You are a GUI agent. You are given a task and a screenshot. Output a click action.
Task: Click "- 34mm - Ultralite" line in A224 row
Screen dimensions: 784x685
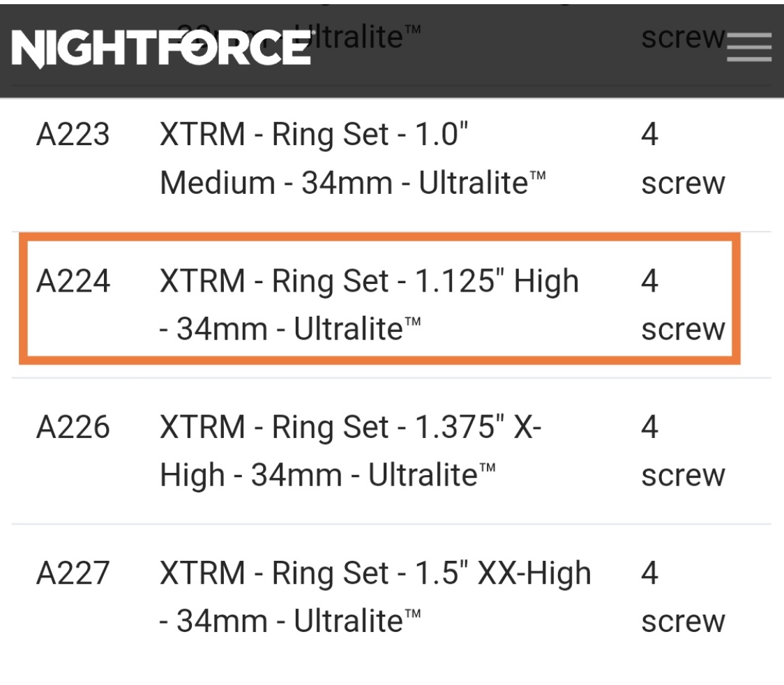point(290,329)
